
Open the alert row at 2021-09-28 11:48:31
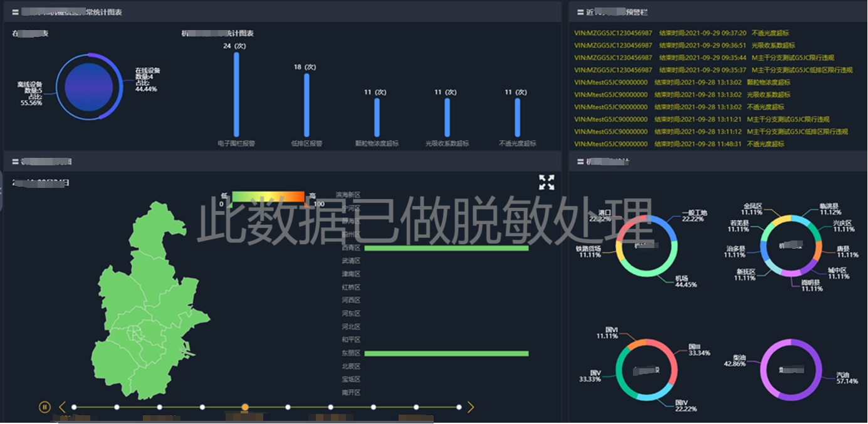[x=679, y=144]
